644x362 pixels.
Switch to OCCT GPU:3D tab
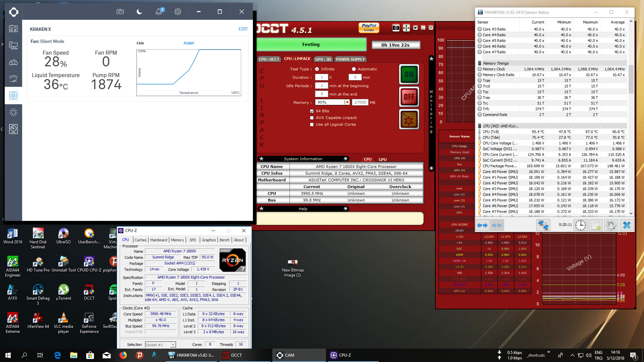pyautogui.click(x=323, y=59)
